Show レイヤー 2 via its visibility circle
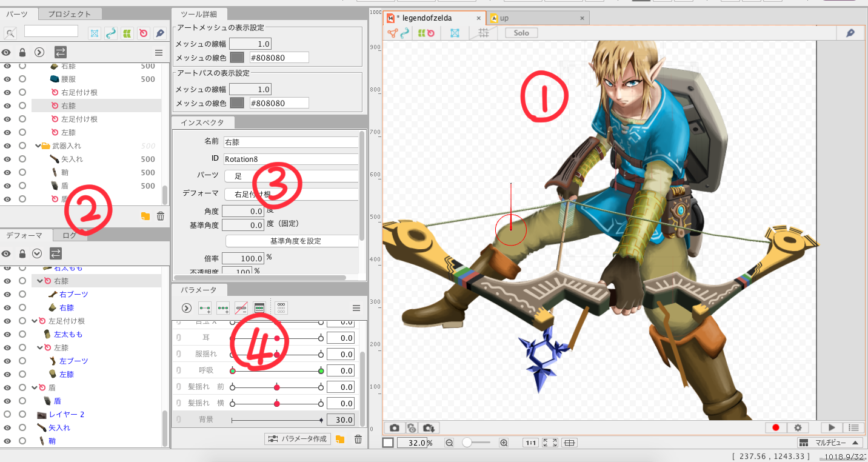Image resolution: width=868 pixels, height=462 pixels. click(x=8, y=414)
